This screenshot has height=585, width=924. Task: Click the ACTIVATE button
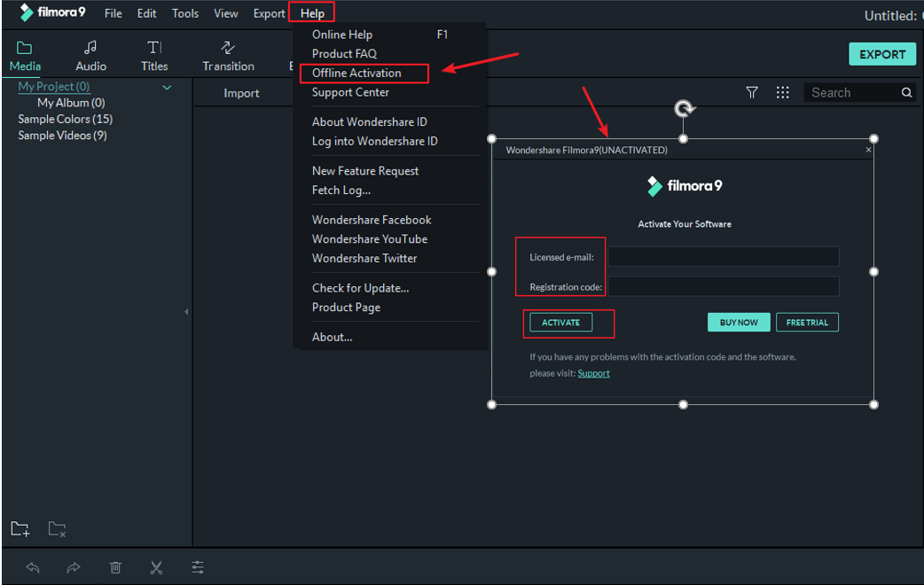tap(561, 323)
